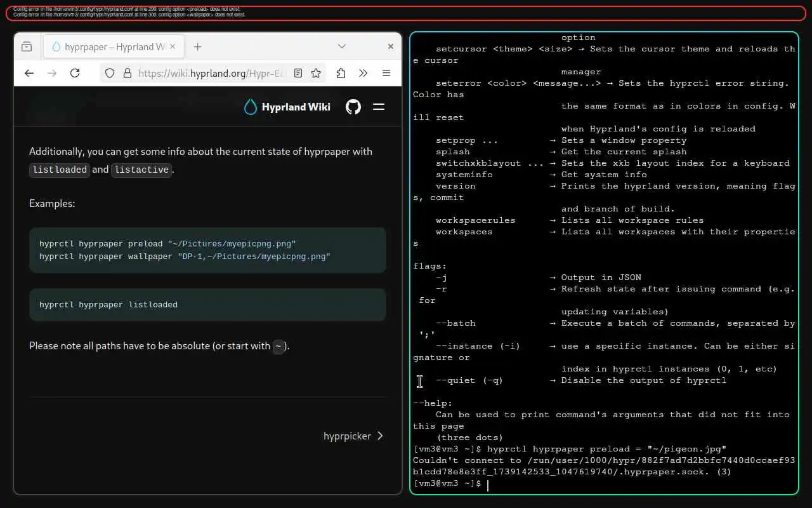Click the hyprctl hyprpaper preload example line

pyautogui.click(x=167, y=244)
